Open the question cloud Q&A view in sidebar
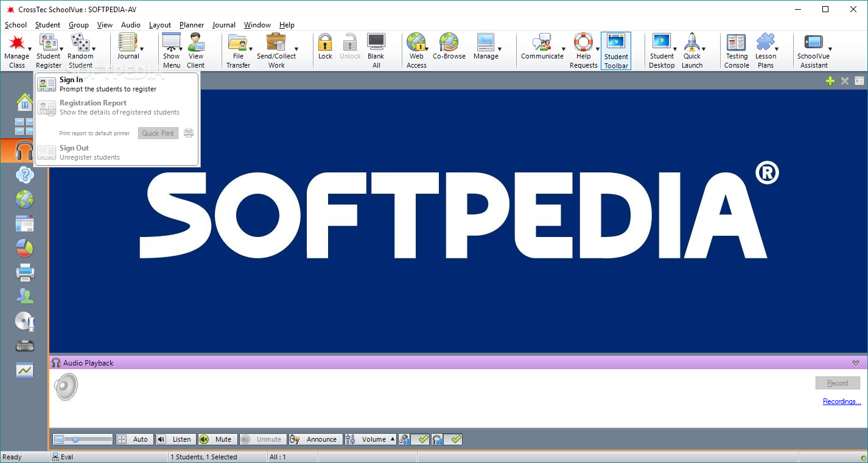Viewport: 868px width, 463px height. [24, 175]
